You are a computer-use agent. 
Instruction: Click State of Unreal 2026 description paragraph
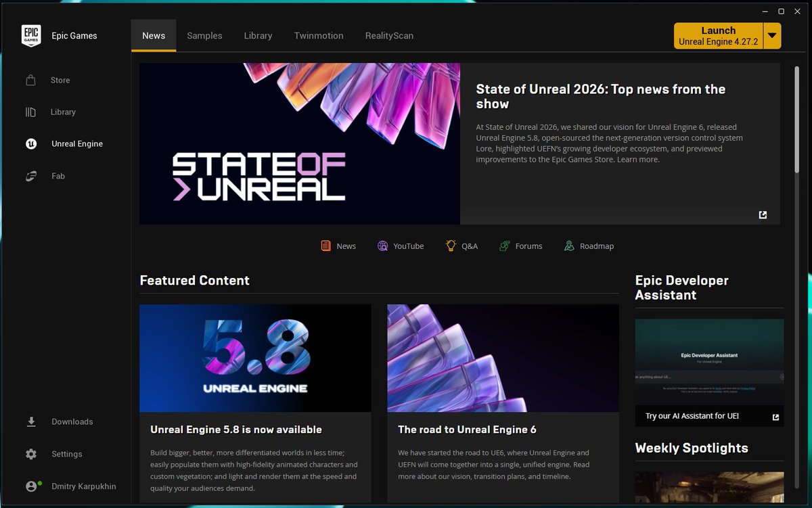pos(610,143)
